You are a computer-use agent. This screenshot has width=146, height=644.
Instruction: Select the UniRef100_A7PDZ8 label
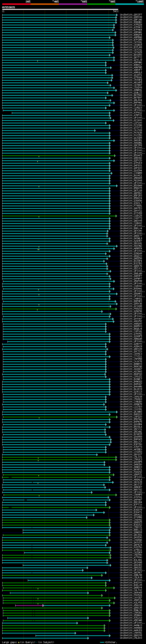(x=131, y=25)
